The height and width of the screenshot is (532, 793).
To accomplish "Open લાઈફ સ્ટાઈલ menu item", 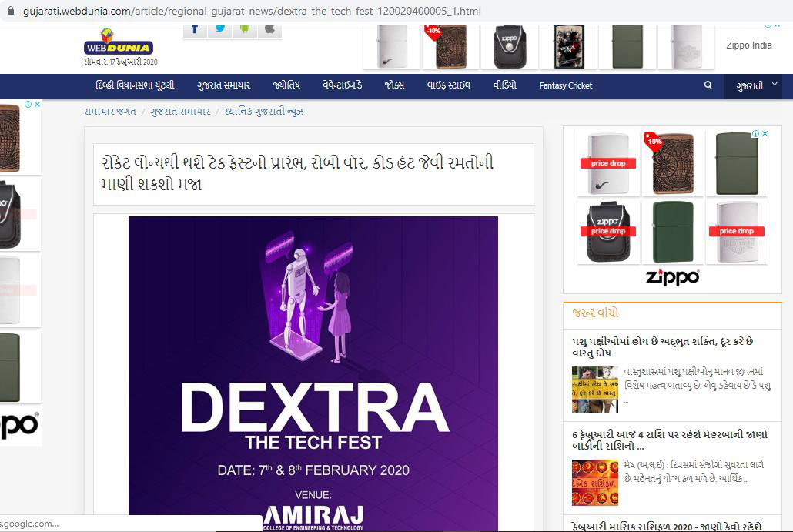I will pyautogui.click(x=449, y=85).
